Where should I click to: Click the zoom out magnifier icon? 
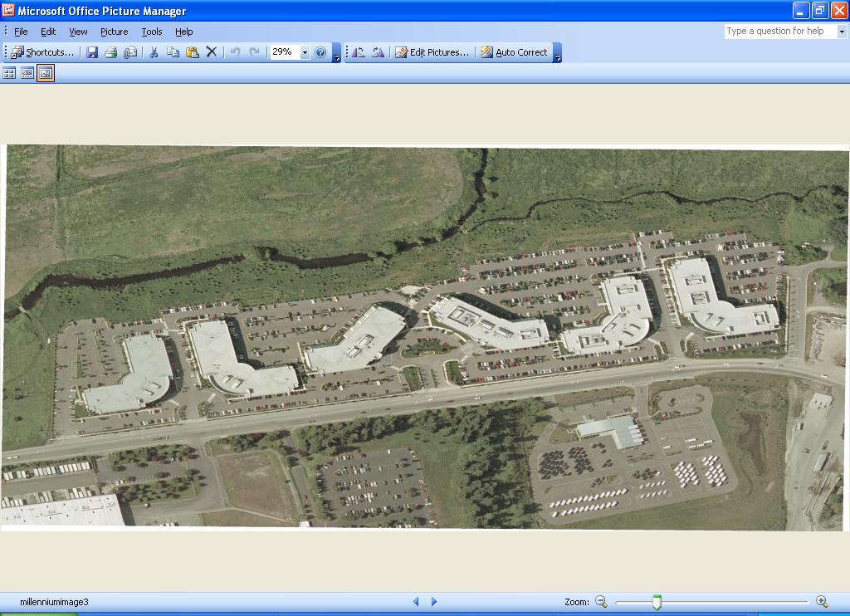pyautogui.click(x=601, y=601)
